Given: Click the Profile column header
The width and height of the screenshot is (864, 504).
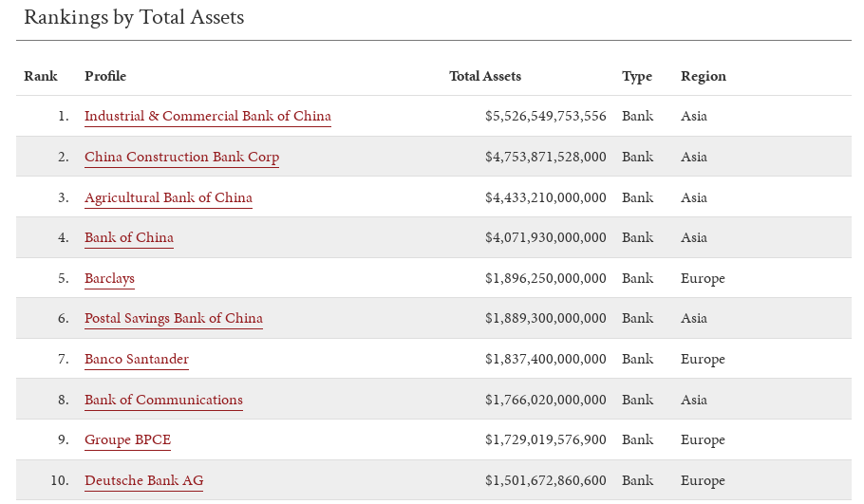Looking at the screenshot, I should tap(105, 76).
